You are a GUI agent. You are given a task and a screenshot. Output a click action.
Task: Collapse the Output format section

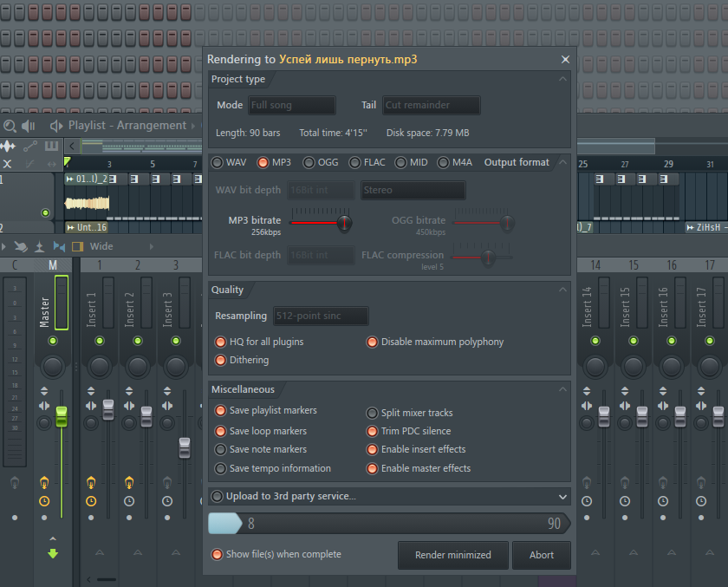tap(562, 162)
